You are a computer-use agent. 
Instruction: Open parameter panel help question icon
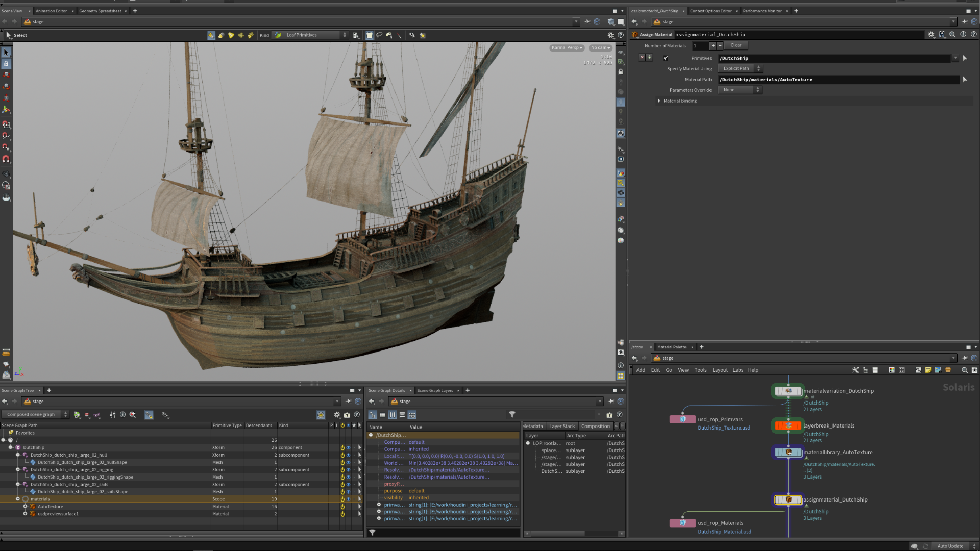(x=973, y=35)
